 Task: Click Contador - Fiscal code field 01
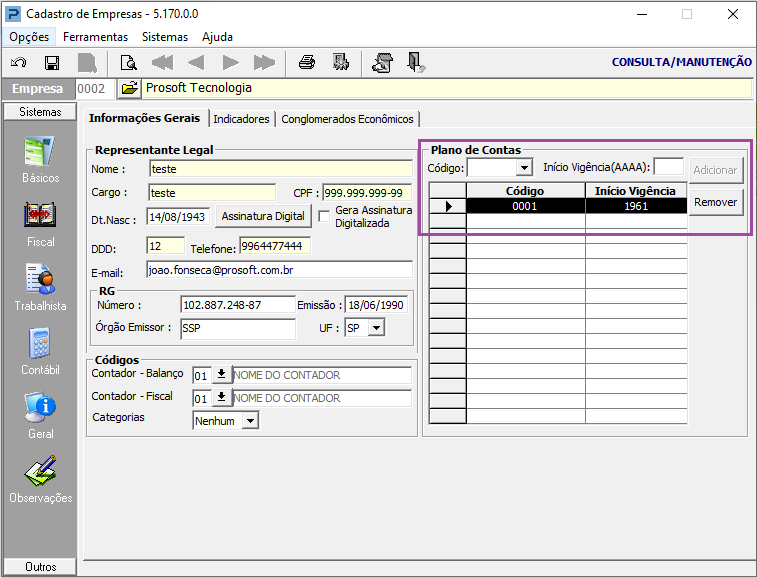click(x=202, y=398)
